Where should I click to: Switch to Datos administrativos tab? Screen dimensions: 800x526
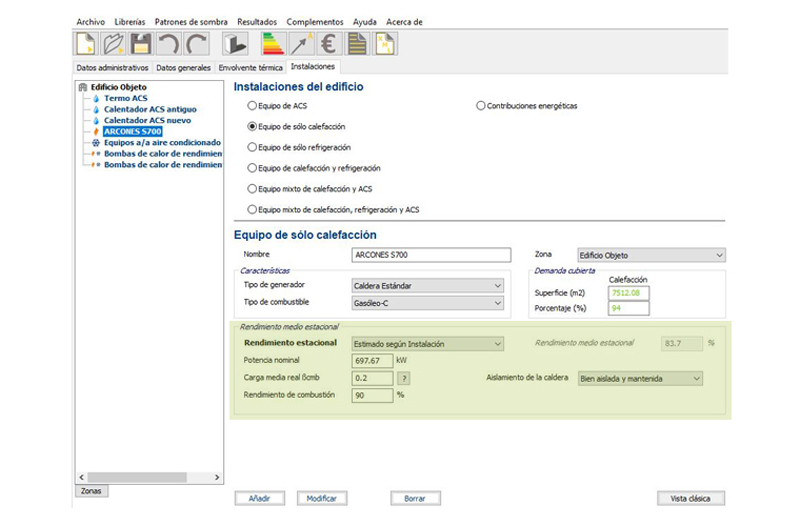(112, 68)
